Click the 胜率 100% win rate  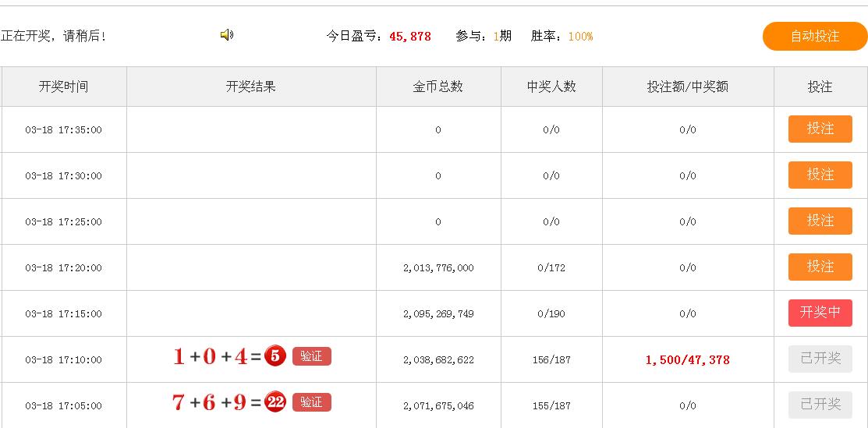tap(579, 37)
